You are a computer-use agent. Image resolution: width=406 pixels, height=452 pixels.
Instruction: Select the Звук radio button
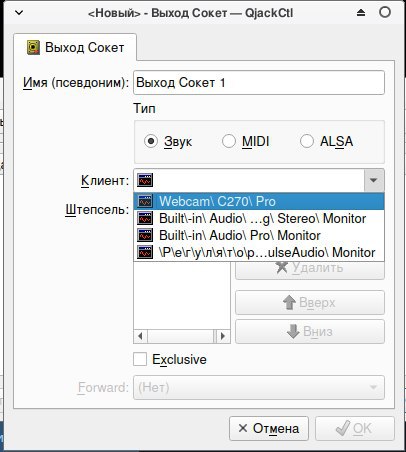click(x=151, y=141)
